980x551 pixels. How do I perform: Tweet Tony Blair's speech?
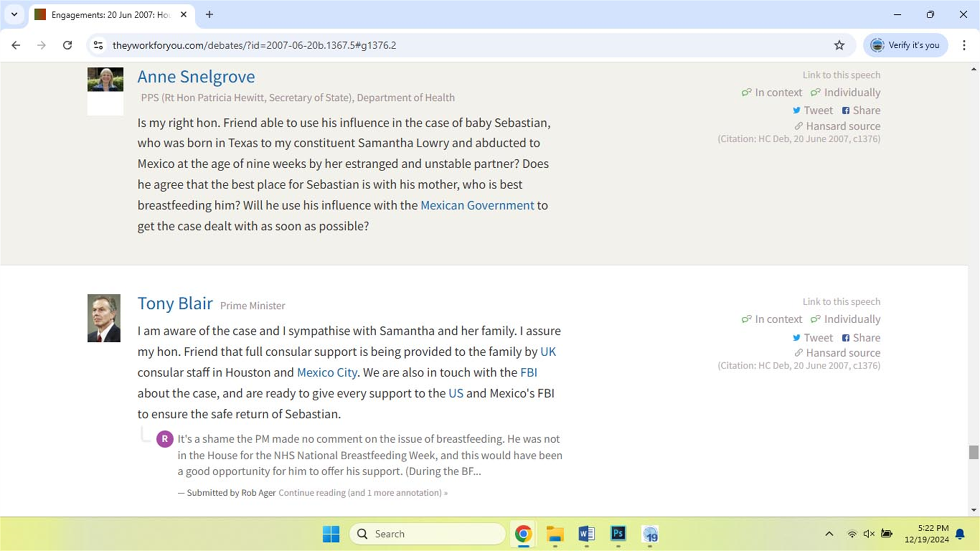click(x=812, y=338)
